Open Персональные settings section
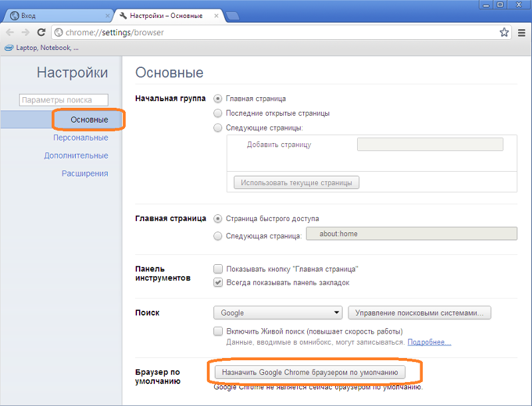This screenshot has width=532, height=406. (80, 138)
